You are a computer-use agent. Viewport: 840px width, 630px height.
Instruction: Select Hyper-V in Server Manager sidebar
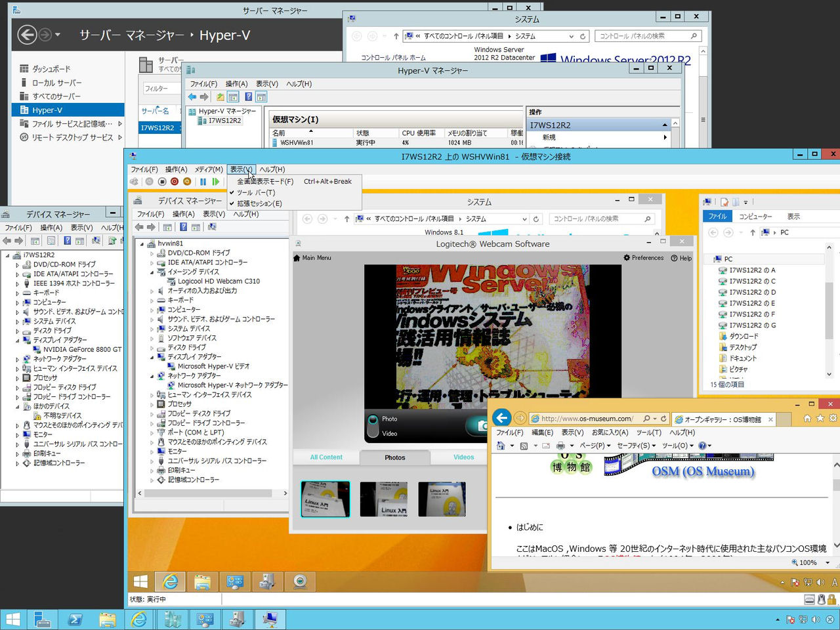point(47,110)
